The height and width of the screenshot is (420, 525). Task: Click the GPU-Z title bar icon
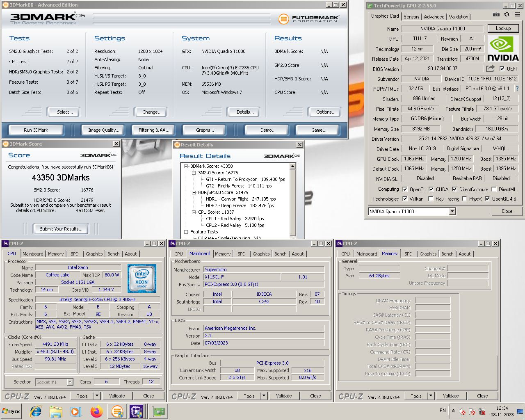point(370,6)
